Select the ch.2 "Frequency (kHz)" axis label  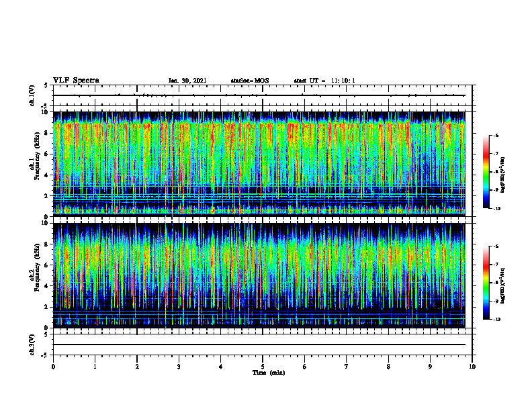38,267
